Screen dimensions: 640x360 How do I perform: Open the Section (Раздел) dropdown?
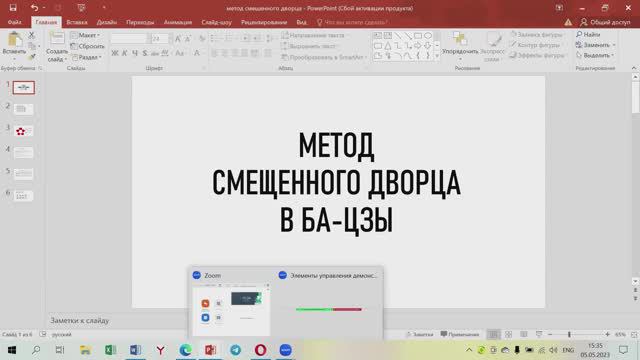(x=87, y=57)
